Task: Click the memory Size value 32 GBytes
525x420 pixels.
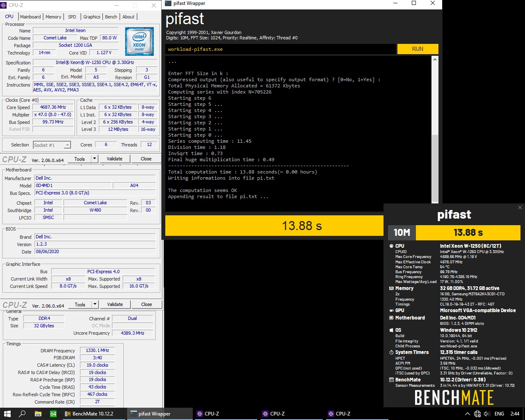Action: coord(44,326)
